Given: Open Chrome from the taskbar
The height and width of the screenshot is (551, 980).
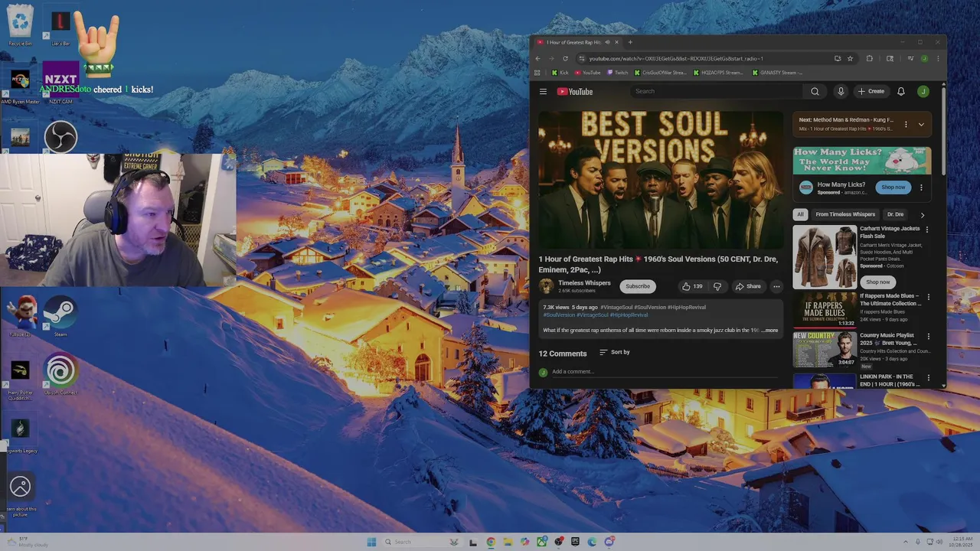Looking at the screenshot, I should [x=491, y=542].
